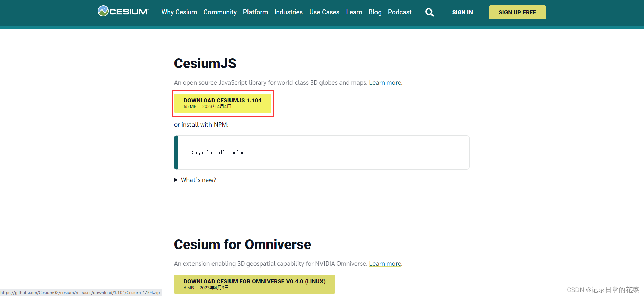644x296 pixels.
Task: Follow Learn more link under CesiumJS
Action: click(385, 83)
